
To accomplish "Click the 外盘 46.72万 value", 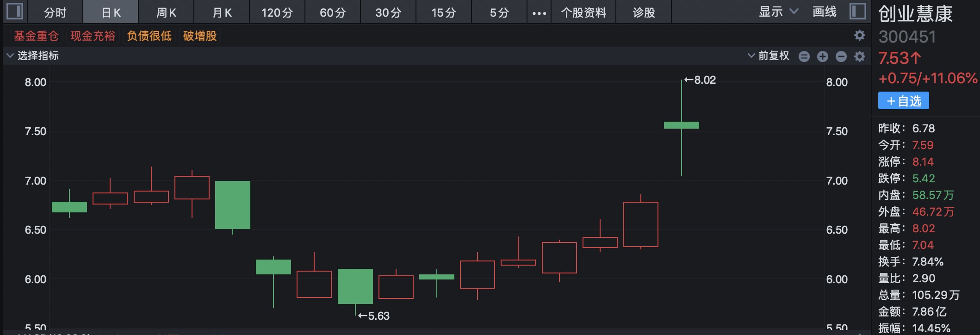I will (x=933, y=211).
